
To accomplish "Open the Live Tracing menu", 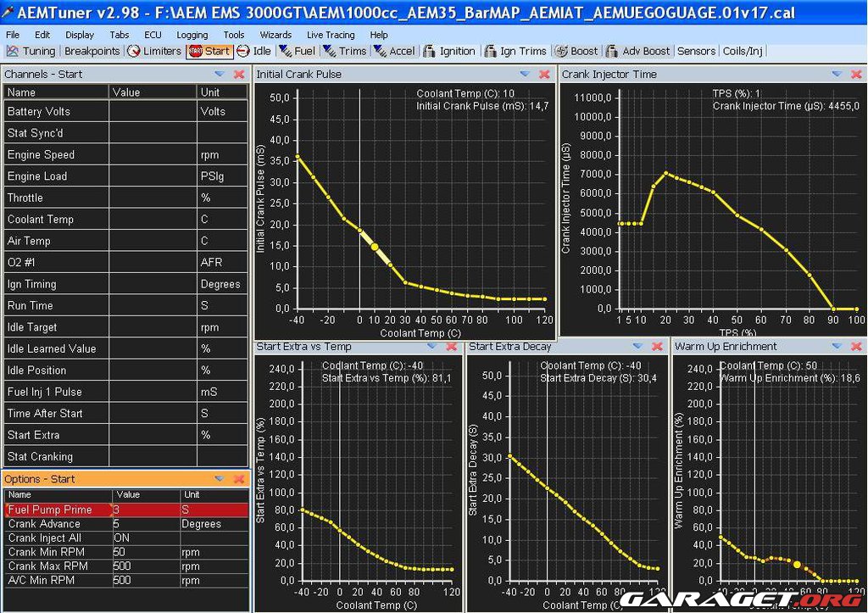I will pos(331,35).
